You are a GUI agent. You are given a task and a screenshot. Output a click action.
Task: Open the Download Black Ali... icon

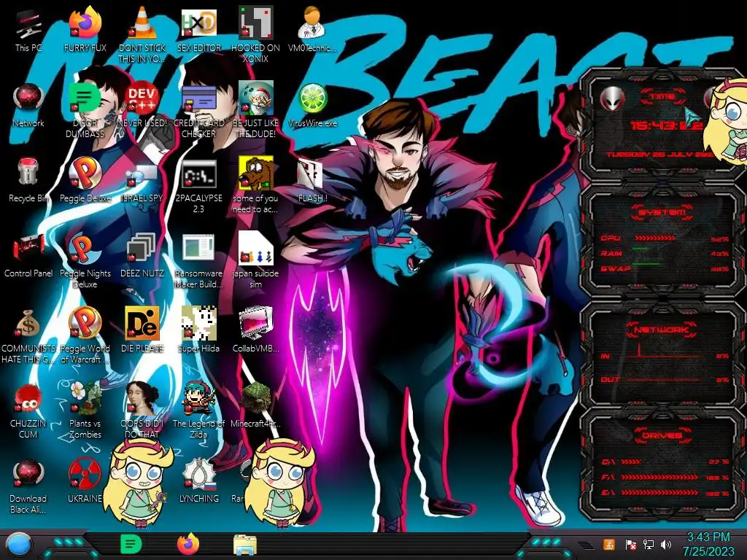tap(28, 486)
